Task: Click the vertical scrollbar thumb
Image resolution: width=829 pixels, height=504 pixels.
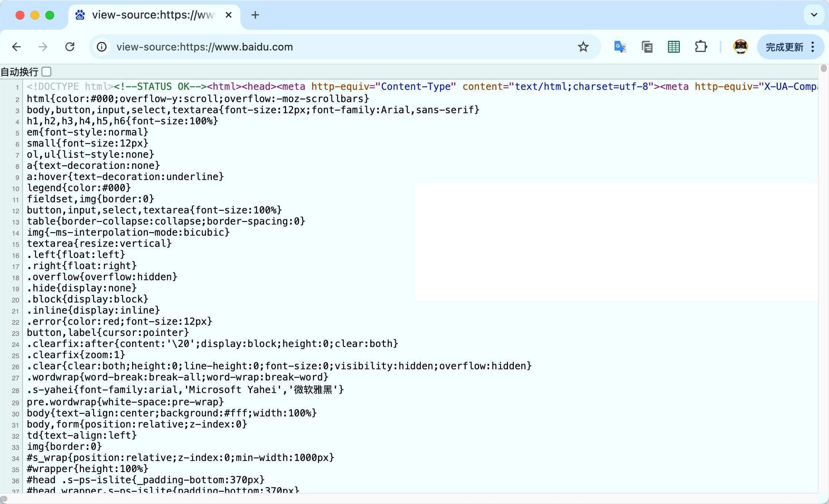Action: [x=823, y=68]
